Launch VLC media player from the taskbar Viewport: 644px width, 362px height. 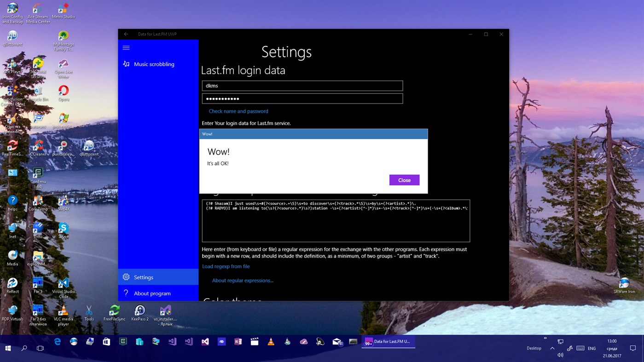(270, 342)
